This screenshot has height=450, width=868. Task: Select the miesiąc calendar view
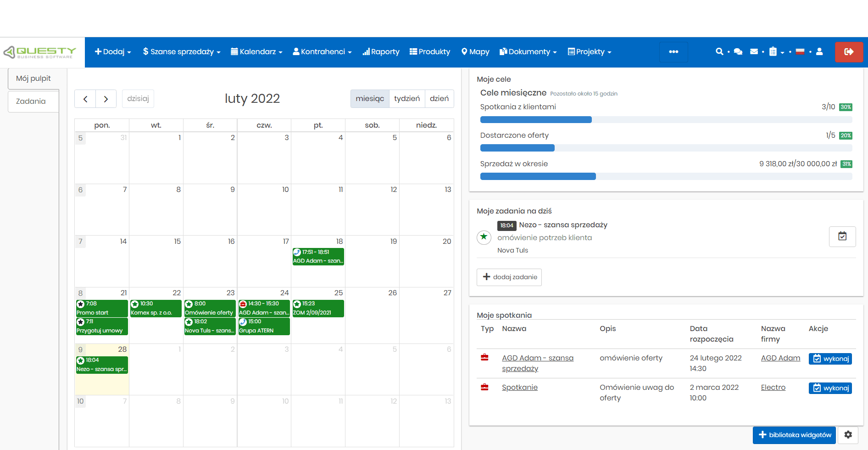coord(370,99)
